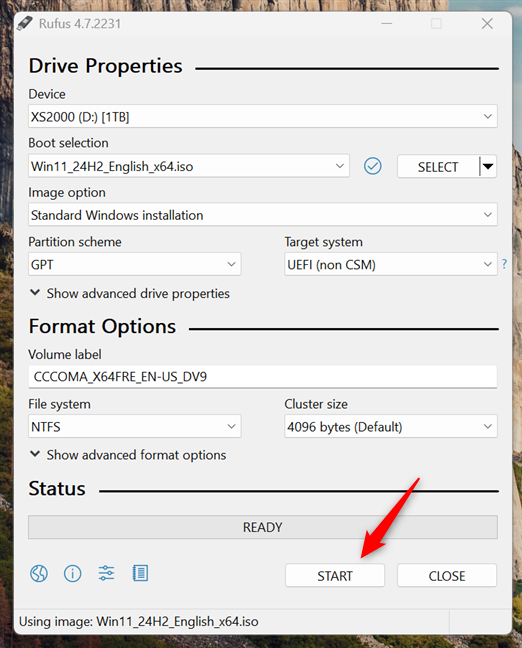Click the 'Using image' status bar text
The image size is (522, 648).
point(138,622)
